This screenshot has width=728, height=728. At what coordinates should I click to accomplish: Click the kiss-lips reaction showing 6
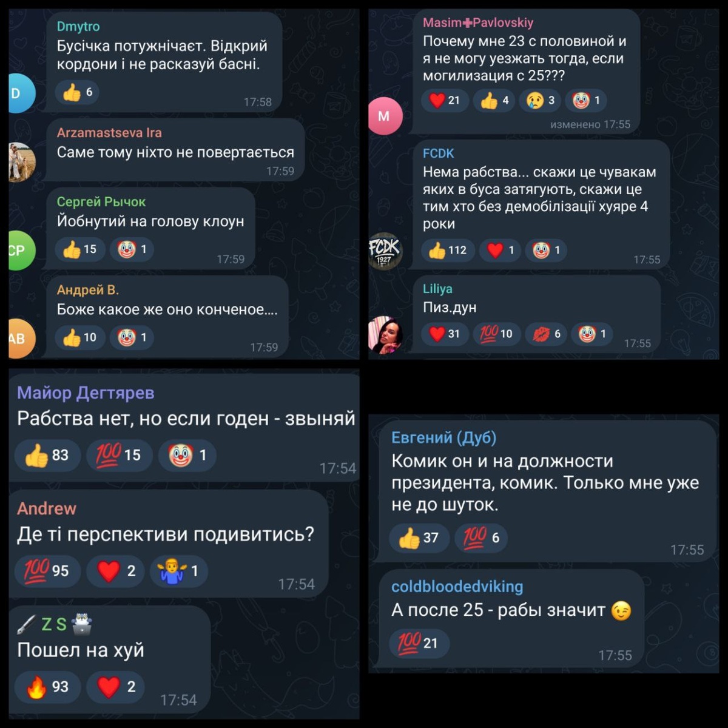[546, 334]
